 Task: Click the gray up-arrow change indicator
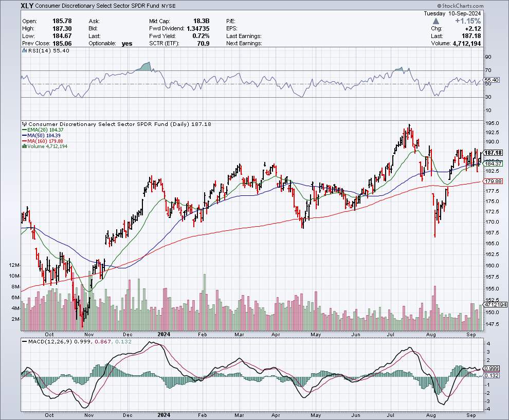(436, 21)
